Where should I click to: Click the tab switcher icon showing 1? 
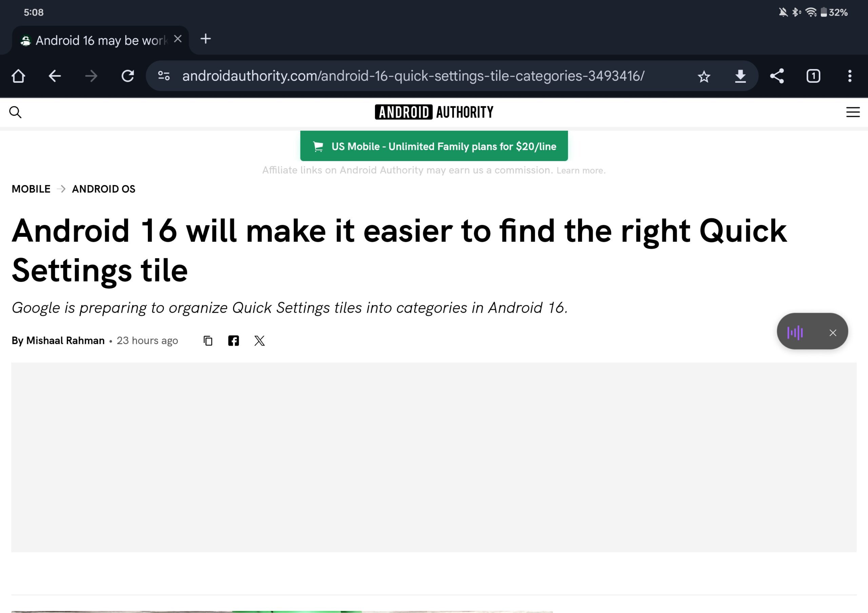[x=813, y=75]
